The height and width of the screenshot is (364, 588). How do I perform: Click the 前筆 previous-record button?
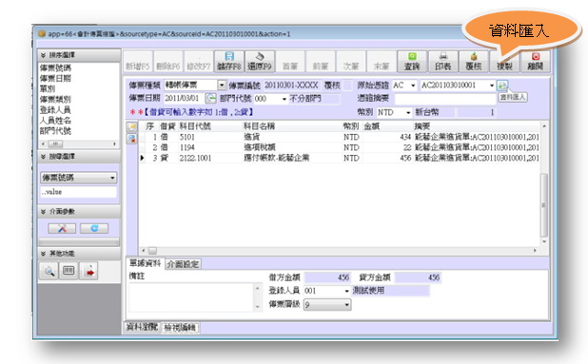click(x=321, y=62)
